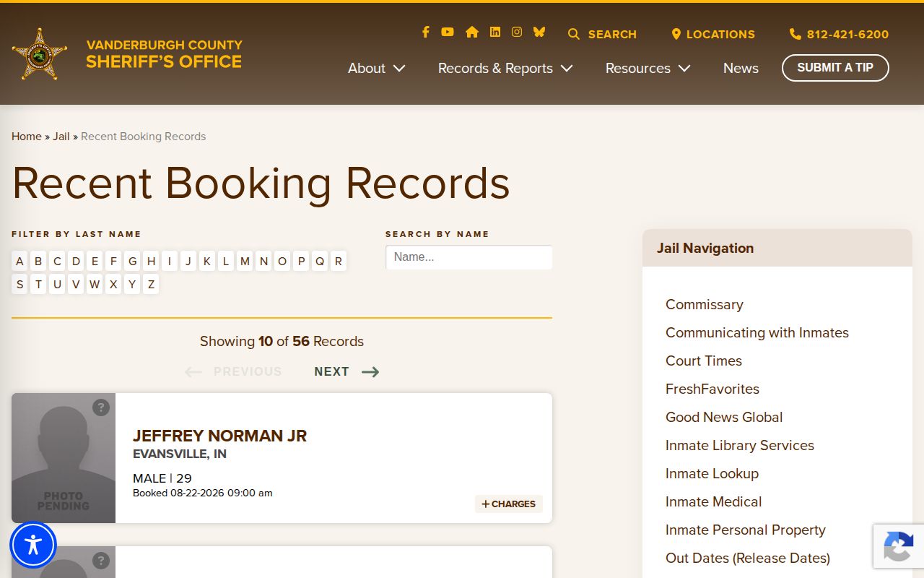Call phone number 812-421-6200
The width and height of the screenshot is (924, 578).
pyautogui.click(x=840, y=34)
